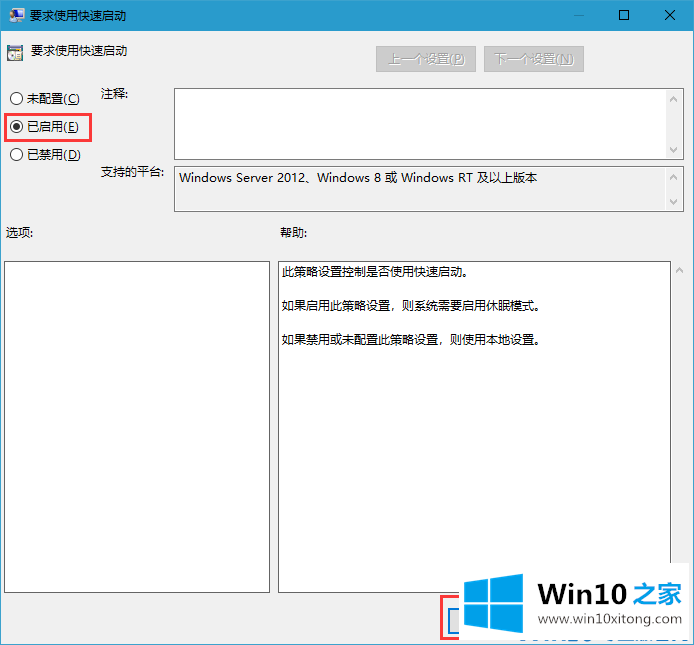Click the 要求使用快速启动 heading beside the policy icon
This screenshot has width=694, height=645.
click(x=79, y=51)
